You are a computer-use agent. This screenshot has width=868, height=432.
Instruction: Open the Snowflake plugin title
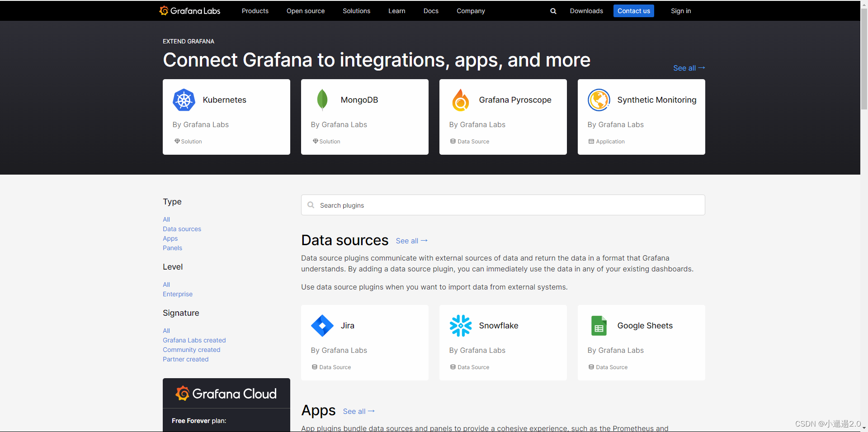pos(499,326)
